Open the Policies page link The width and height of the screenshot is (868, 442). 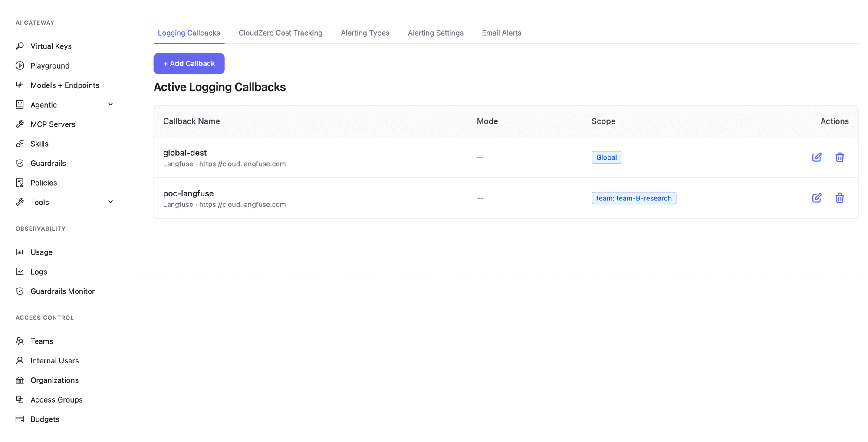(44, 183)
